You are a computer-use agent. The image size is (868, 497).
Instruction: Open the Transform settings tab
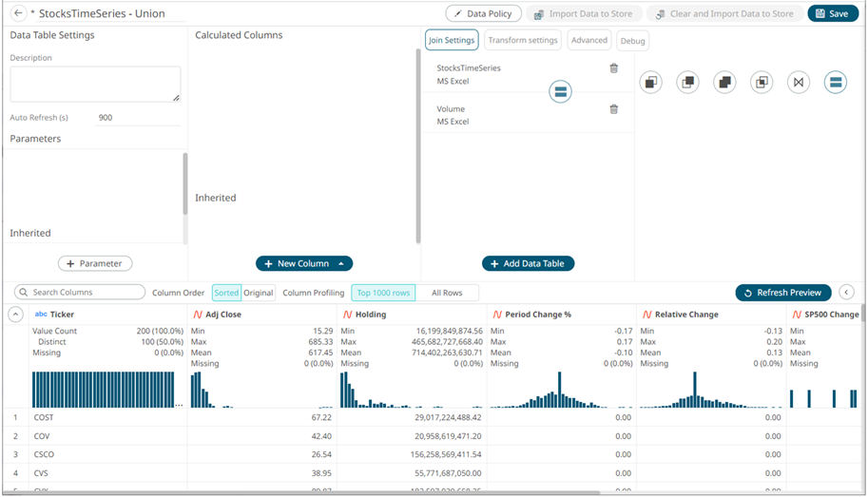tap(522, 40)
